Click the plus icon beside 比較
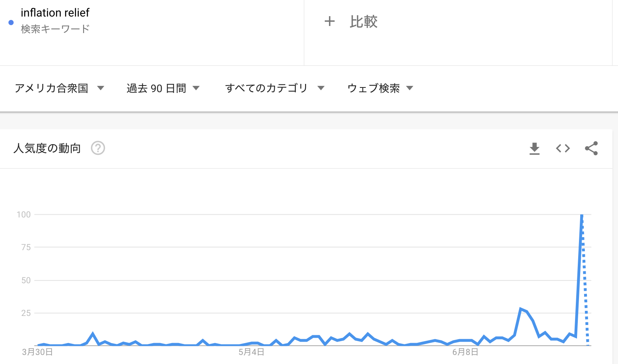This screenshot has height=364, width=618. (x=329, y=21)
